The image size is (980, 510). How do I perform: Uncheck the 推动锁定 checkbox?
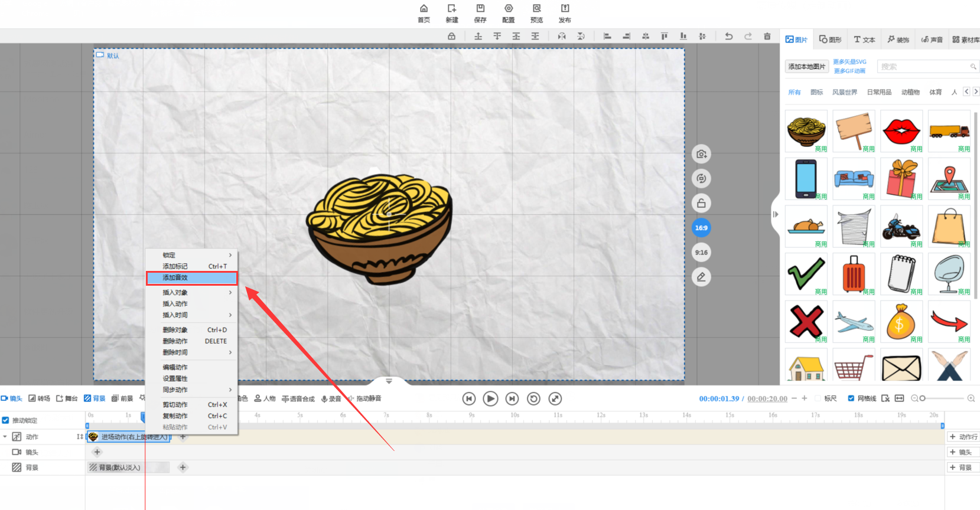[6, 420]
